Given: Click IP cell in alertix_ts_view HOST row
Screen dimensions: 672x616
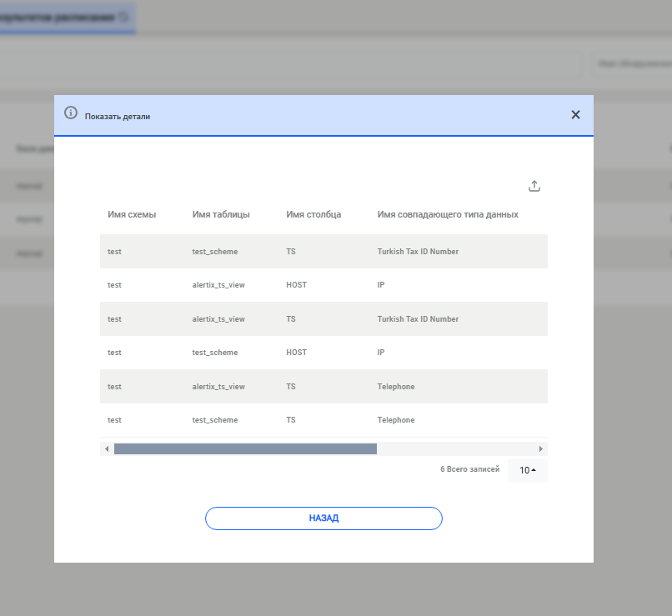Looking at the screenshot, I should point(381,285).
